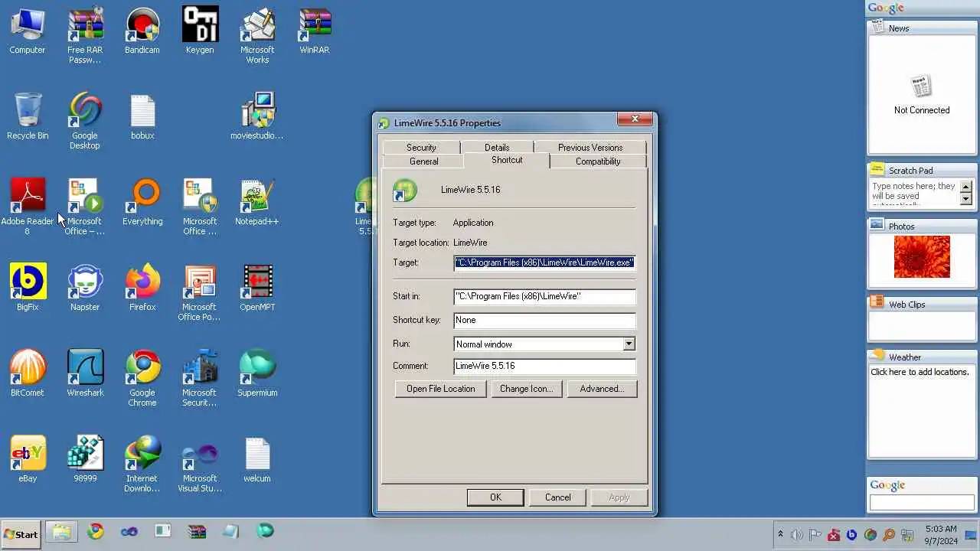Click into the Target path field

[x=544, y=262]
